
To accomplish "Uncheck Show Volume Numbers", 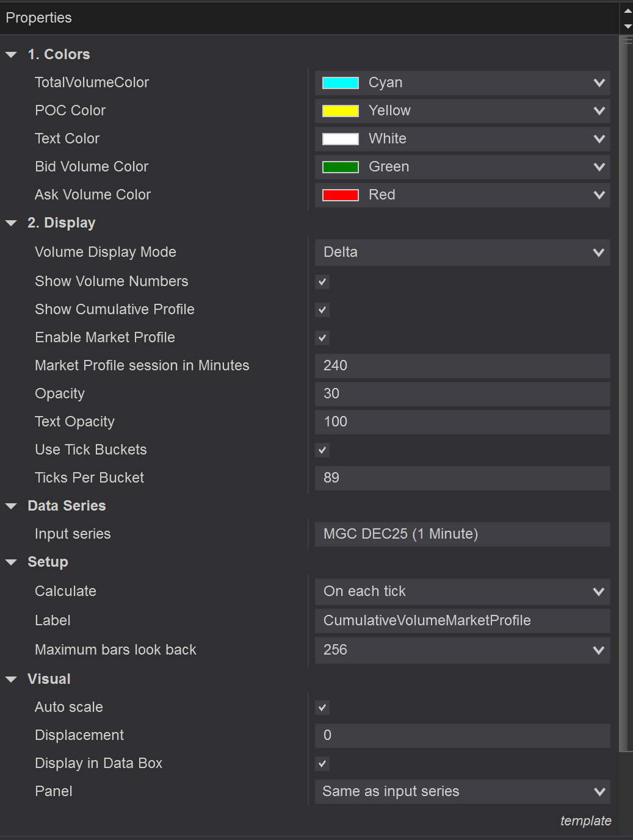I will 322,282.
